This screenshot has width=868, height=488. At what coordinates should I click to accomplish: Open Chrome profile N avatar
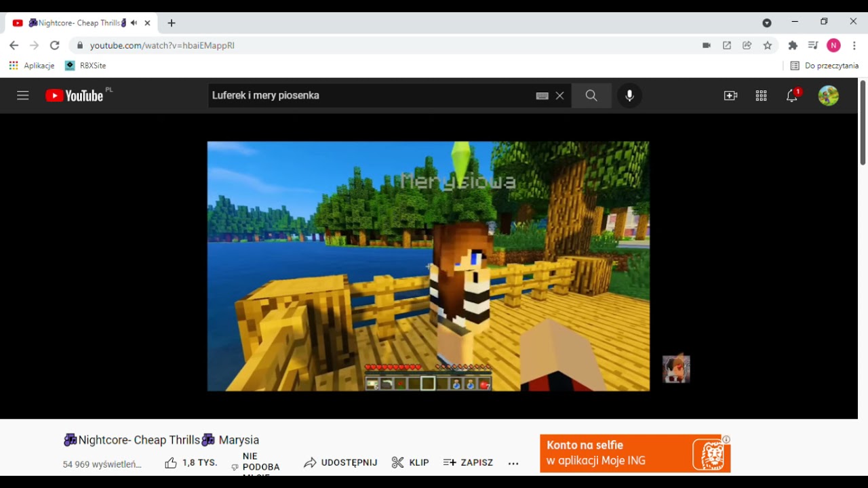pyautogui.click(x=833, y=45)
